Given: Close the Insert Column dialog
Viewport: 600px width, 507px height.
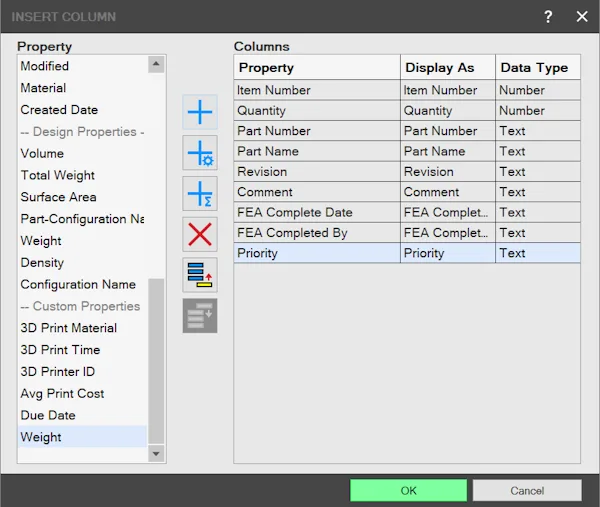Looking at the screenshot, I should (582, 16).
